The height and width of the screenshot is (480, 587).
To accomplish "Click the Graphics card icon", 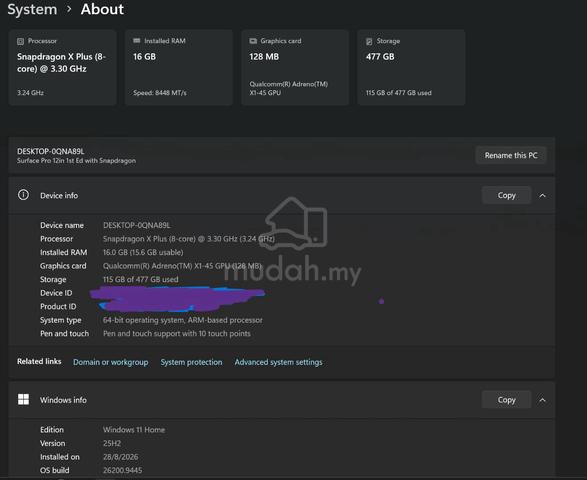I will pyautogui.click(x=253, y=41).
